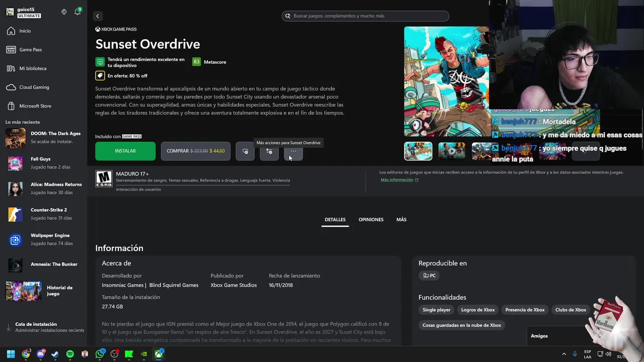Open the Kick app from the taskbar

[x=129, y=354]
